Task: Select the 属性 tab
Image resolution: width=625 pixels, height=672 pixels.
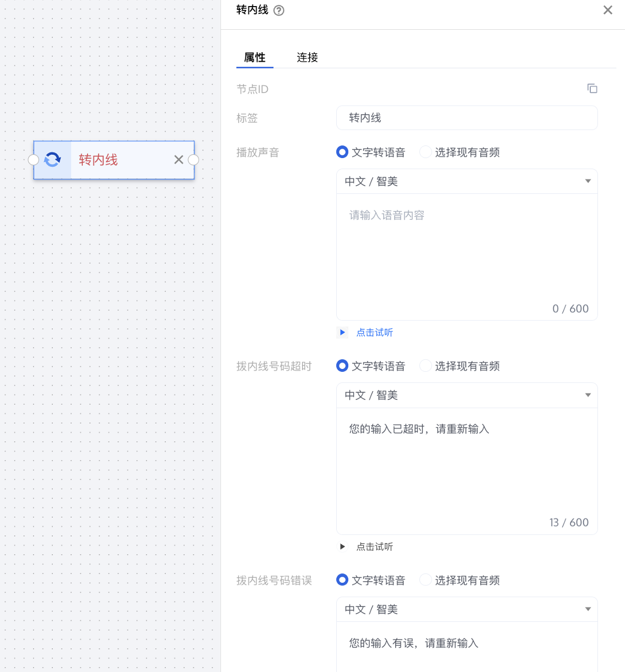Action: click(255, 57)
